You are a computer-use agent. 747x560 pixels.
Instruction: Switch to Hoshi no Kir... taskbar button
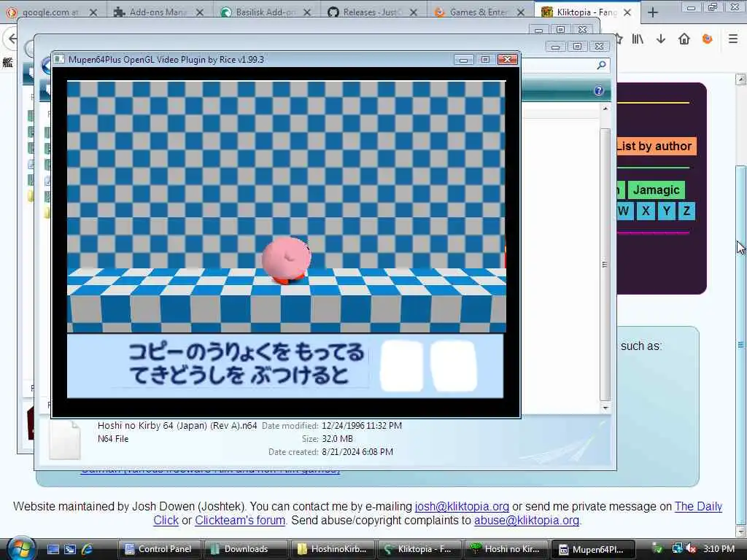pyautogui.click(x=506, y=549)
